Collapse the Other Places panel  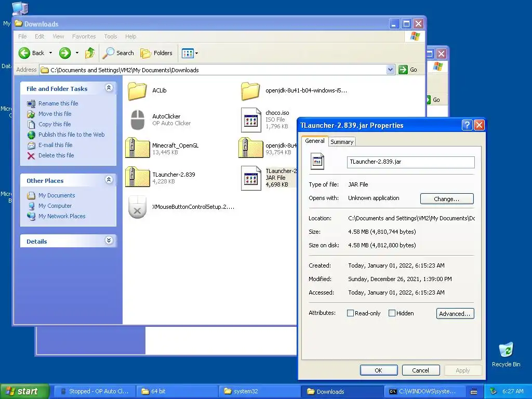(109, 180)
